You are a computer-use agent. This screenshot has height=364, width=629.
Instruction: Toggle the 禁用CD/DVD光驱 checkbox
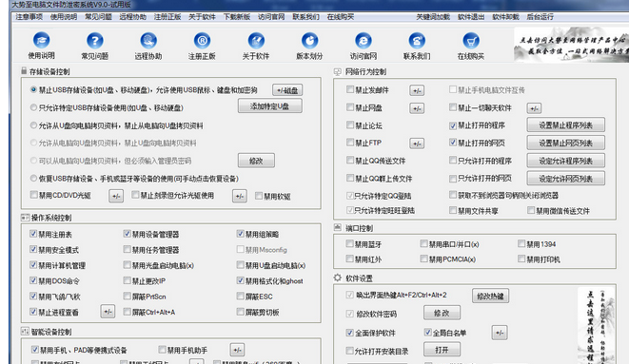click(x=33, y=195)
